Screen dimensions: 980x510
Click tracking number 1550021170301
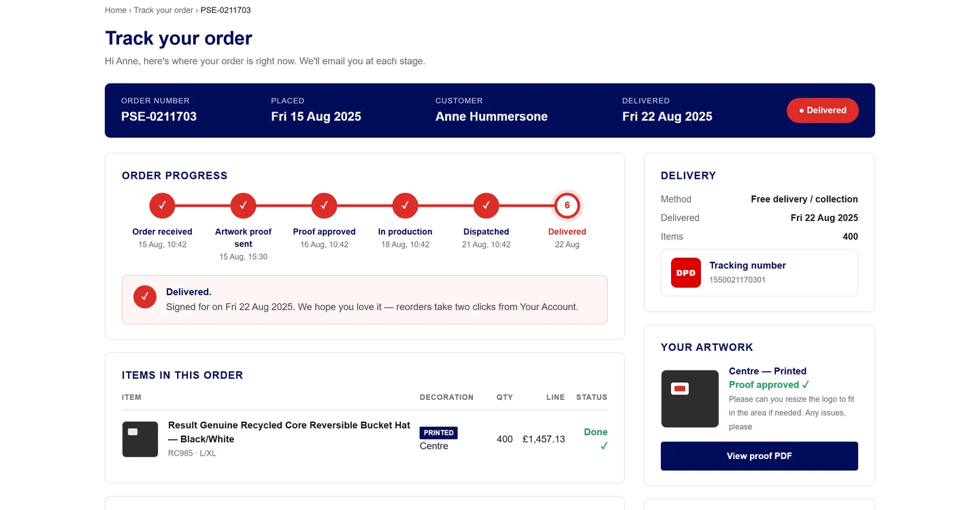pyautogui.click(x=737, y=279)
